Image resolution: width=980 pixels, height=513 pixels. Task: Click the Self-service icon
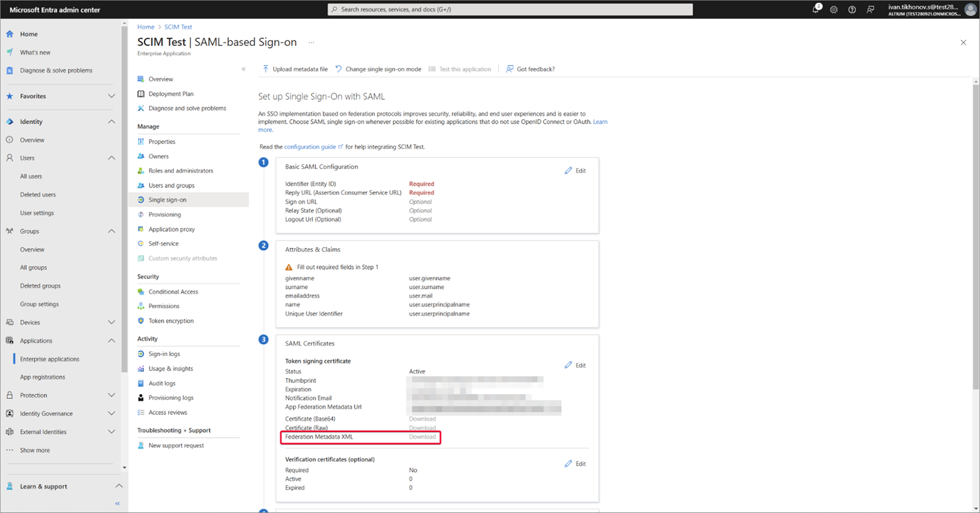tap(141, 244)
